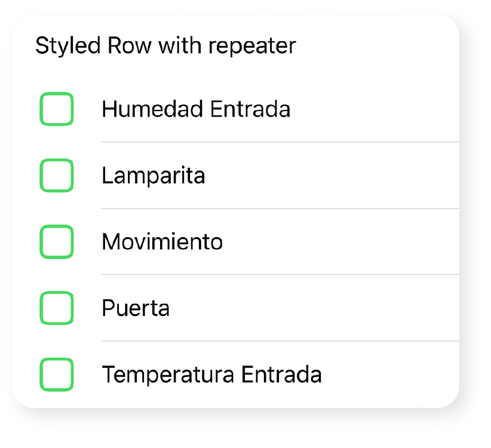491x448 pixels.
Task: Select the Humedad Entrada row label
Action: tap(196, 109)
